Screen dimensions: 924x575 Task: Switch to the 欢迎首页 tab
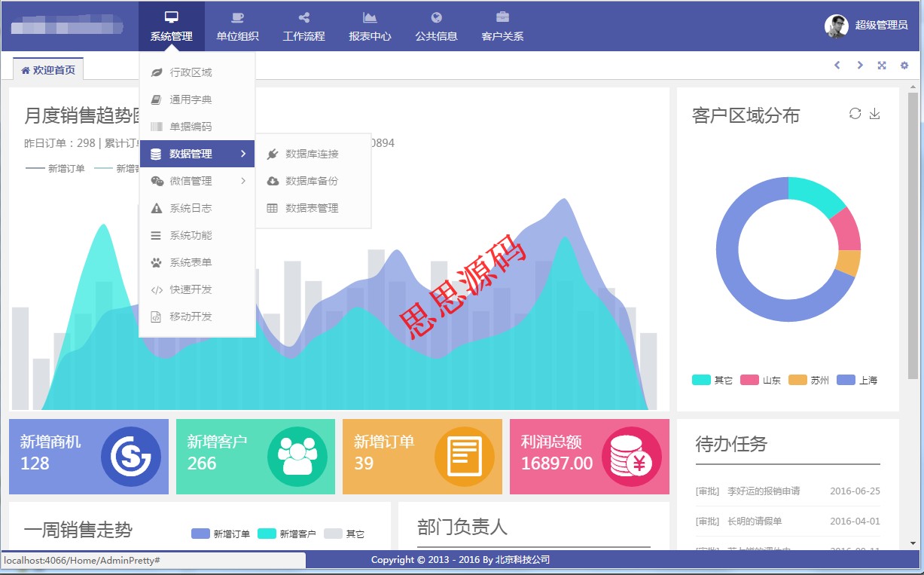tap(48, 70)
